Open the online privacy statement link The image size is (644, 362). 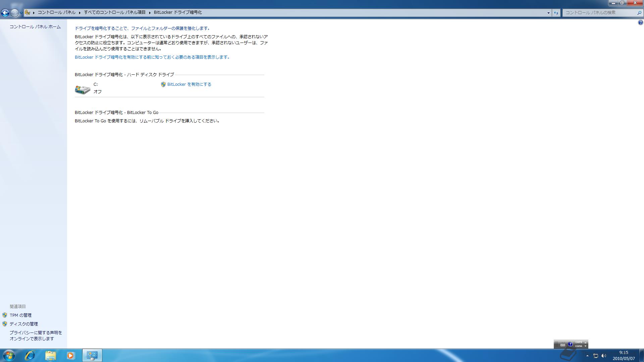pyautogui.click(x=36, y=336)
